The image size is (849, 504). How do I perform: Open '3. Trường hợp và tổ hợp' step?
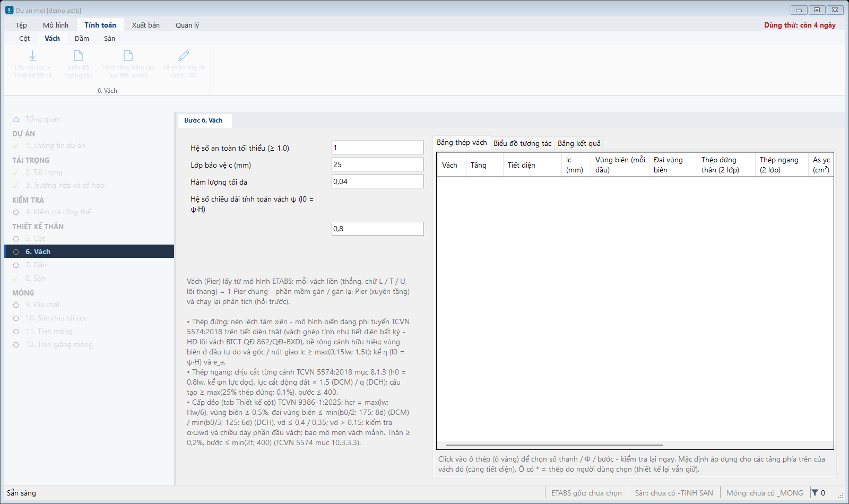(65, 185)
